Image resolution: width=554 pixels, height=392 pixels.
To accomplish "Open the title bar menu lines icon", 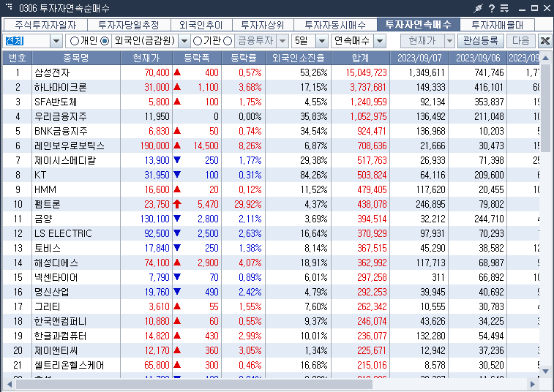I will [504, 8].
